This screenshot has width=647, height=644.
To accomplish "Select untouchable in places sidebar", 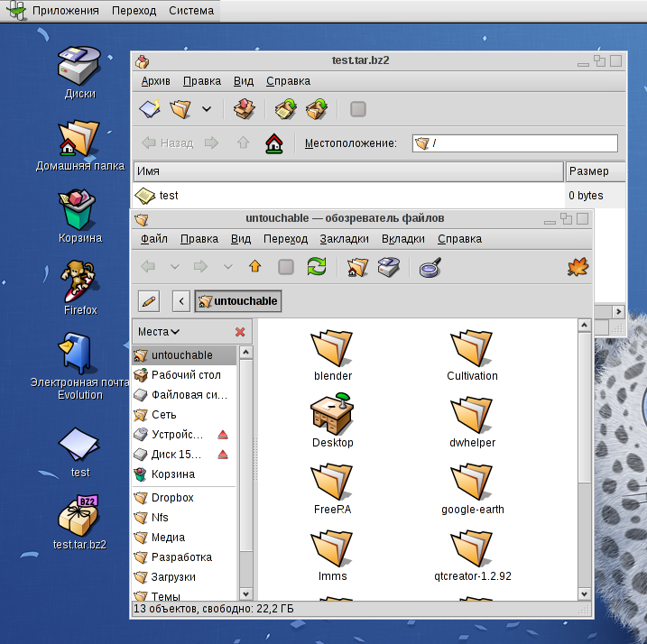I will (x=184, y=355).
